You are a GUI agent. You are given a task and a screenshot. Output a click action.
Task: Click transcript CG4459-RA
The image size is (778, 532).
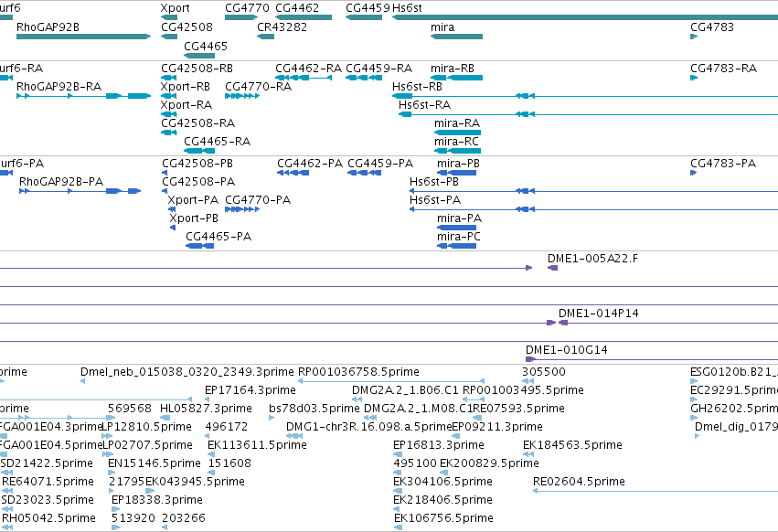(x=364, y=78)
